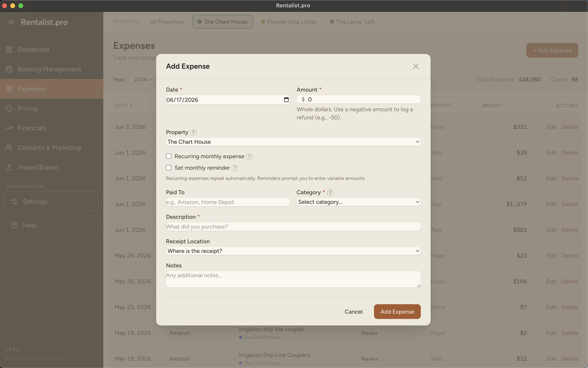Click the Settings sliders icon

[x=14, y=202]
